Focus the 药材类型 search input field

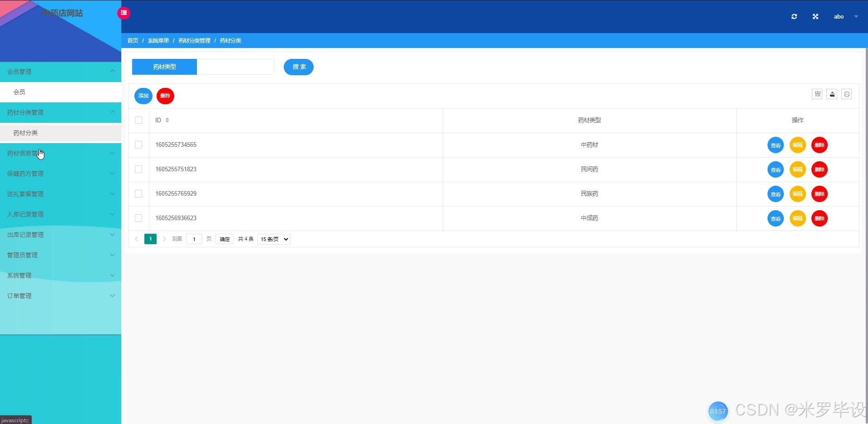coord(235,67)
